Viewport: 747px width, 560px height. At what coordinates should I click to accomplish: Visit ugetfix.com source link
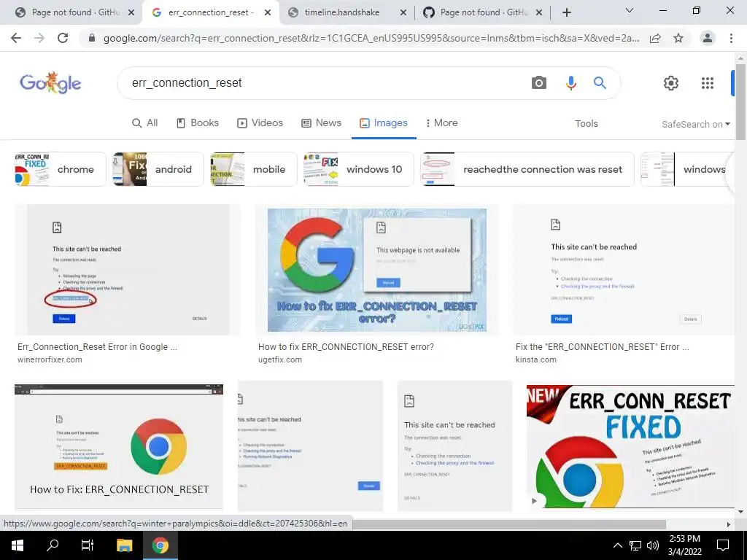279,359
